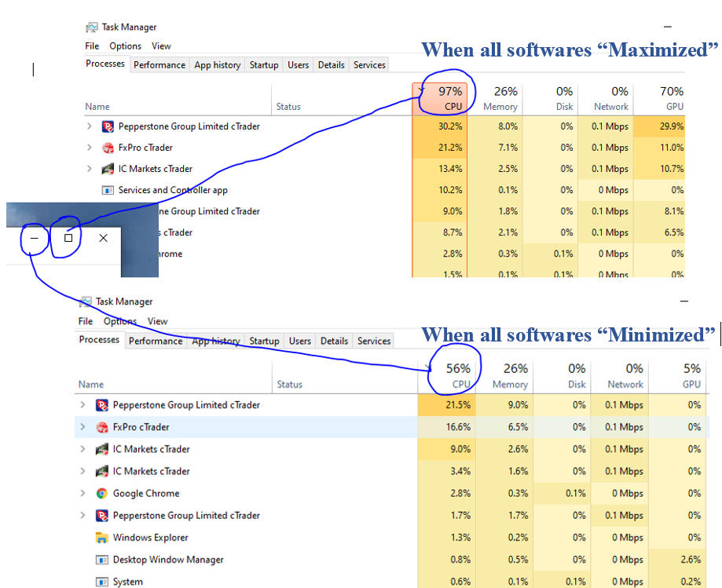Click the System process icon
The image size is (722, 588).
(x=102, y=582)
